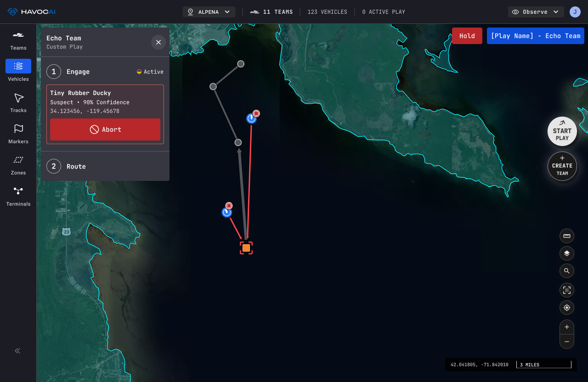Collapse the left sidebar with chevrons

point(17,351)
